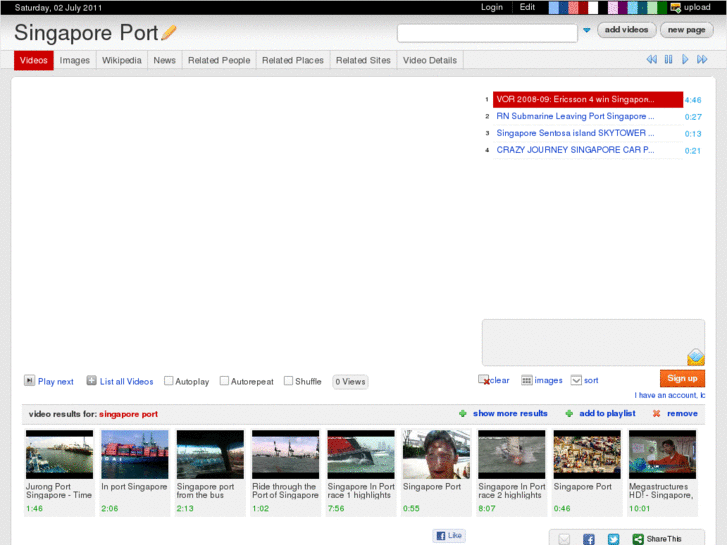Click the clear playlist icon with red x

(x=484, y=380)
